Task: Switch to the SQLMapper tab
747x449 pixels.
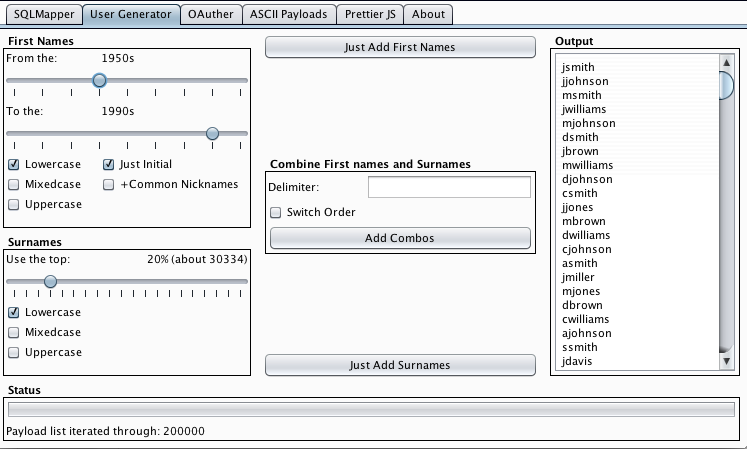Action: coord(44,14)
